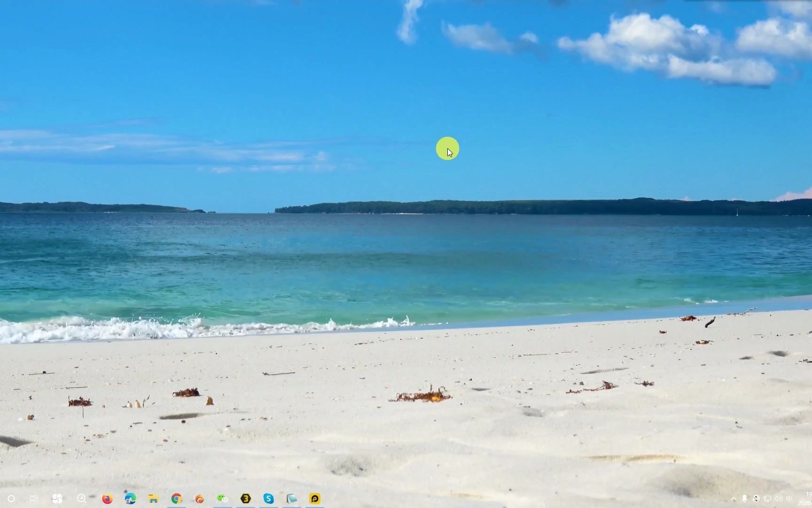Image resolution: width=812 pixels, height=508 pixels.
Task: Open the black hexagon '3' app
Action: tap(245, 499)
